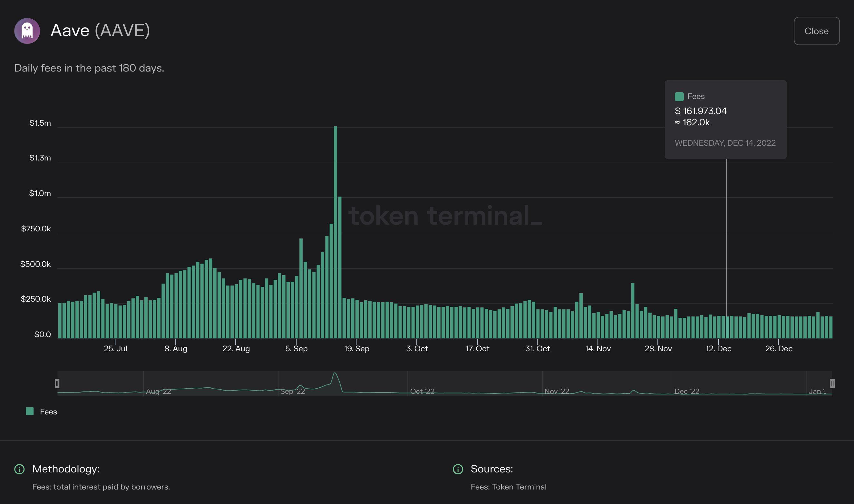Click the Dec '22 label in navigator
The height and width of the screenshot is (504, 854).
[687, 391]
